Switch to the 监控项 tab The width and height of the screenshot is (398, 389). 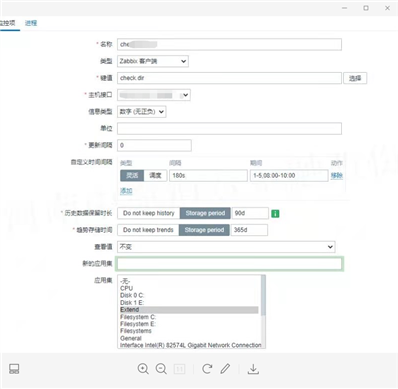point(7,23)
